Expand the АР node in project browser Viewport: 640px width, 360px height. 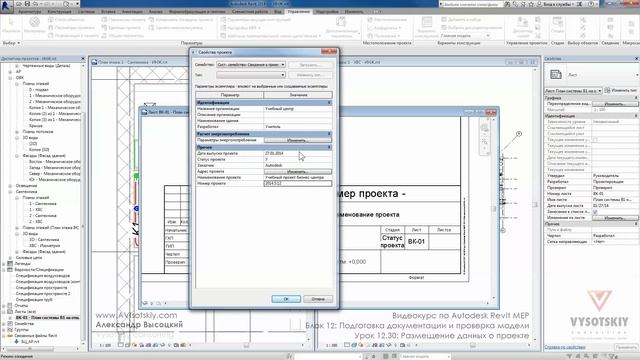[x=10, y=71]
